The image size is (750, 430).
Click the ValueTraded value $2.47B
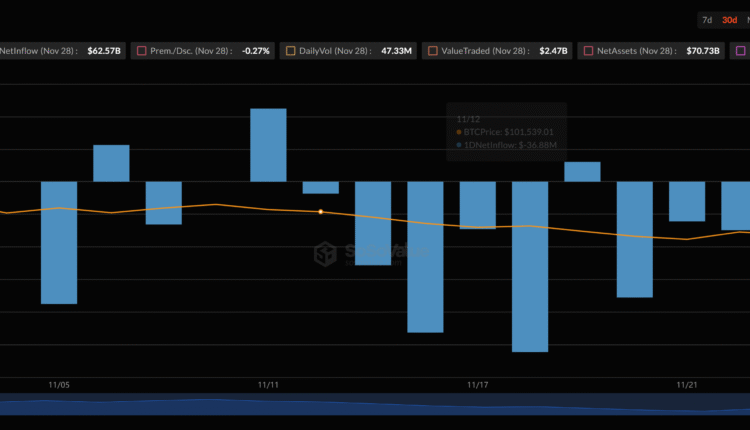(552, 50)
